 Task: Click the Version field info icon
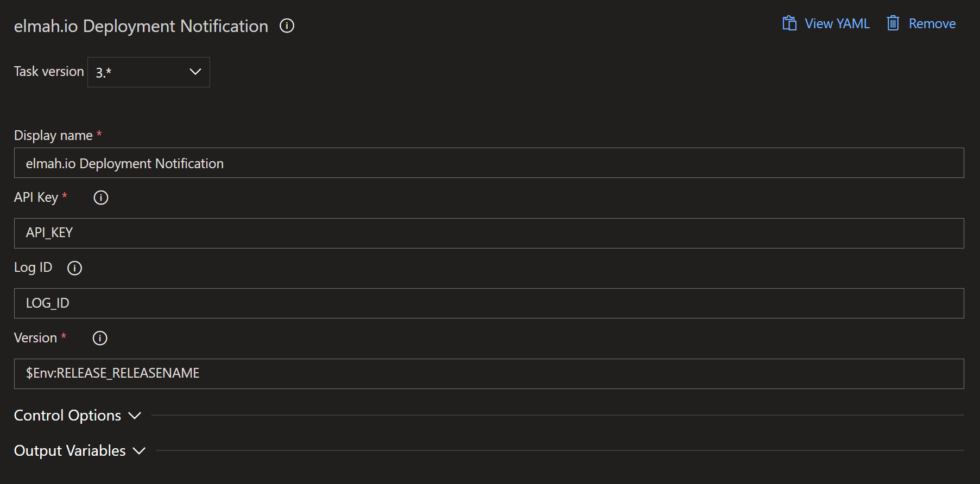(100, 338)
